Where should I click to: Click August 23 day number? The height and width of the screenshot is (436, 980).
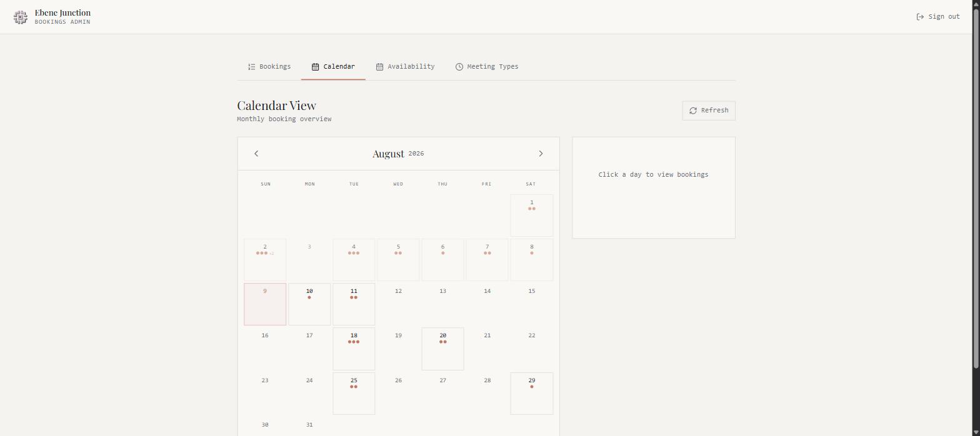[x=265, y=380]
